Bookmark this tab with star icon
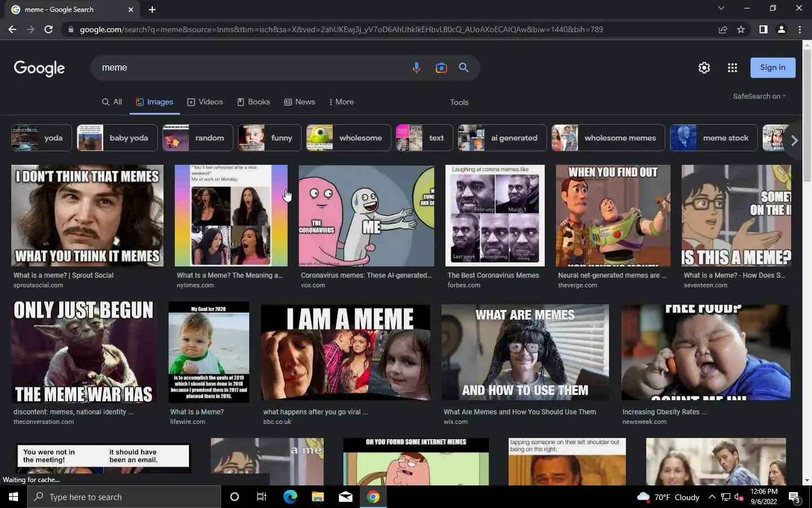The height and width of the screenshot is (508, 812). [741, 29]
